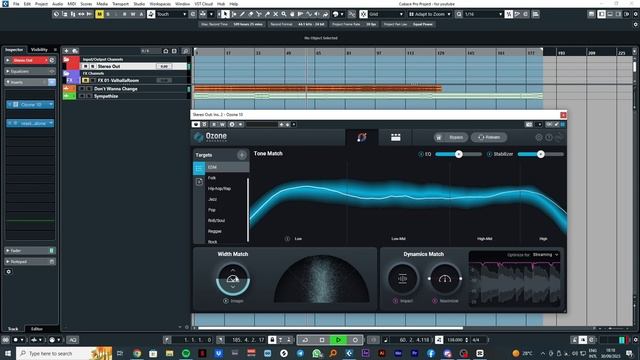Open Ozone settings gear icon

(x=539, y=138)
